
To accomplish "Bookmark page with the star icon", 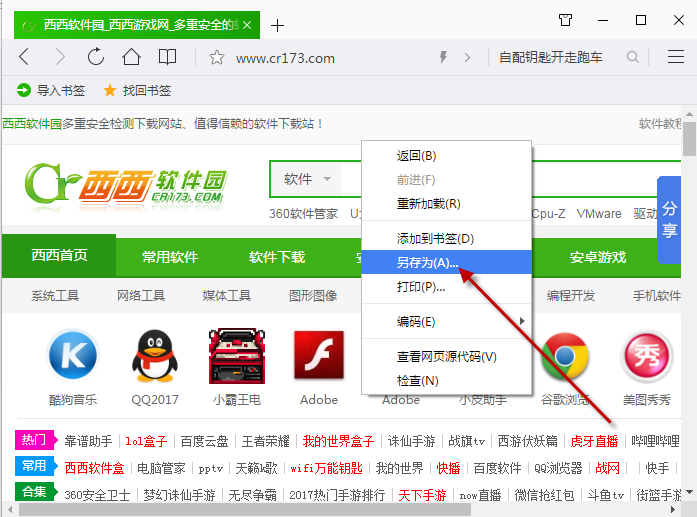I will click(x=216, y=58).
